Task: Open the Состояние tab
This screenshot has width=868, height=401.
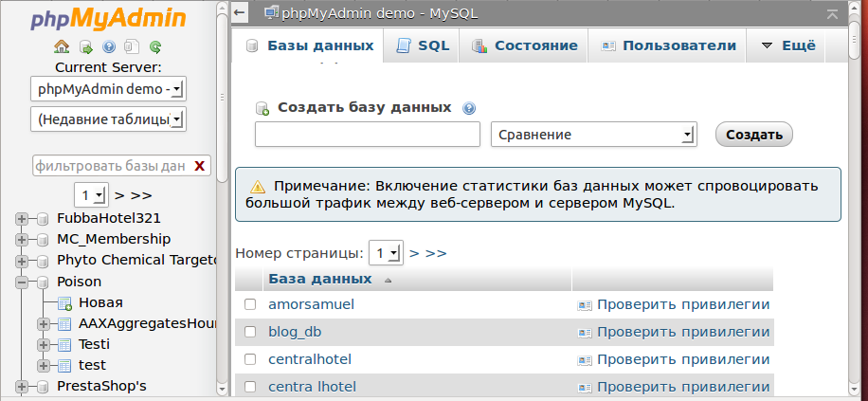Action: (524, 46)
